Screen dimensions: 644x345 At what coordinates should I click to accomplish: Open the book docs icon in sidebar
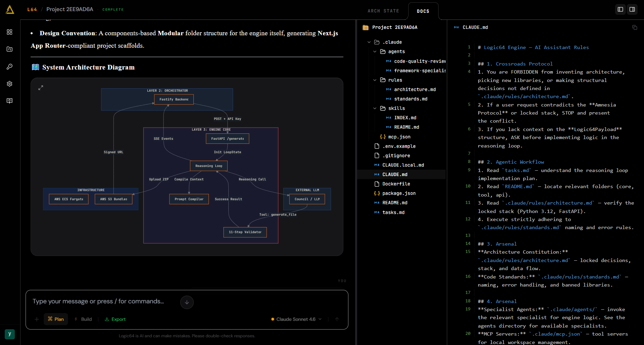(9, 101)
